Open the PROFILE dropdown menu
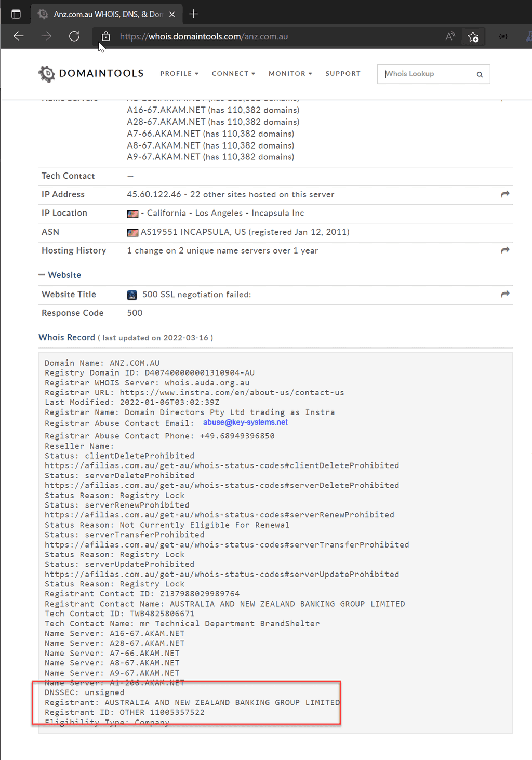The height and width of the screenshot is (760, 532). (x=179, y=74)
